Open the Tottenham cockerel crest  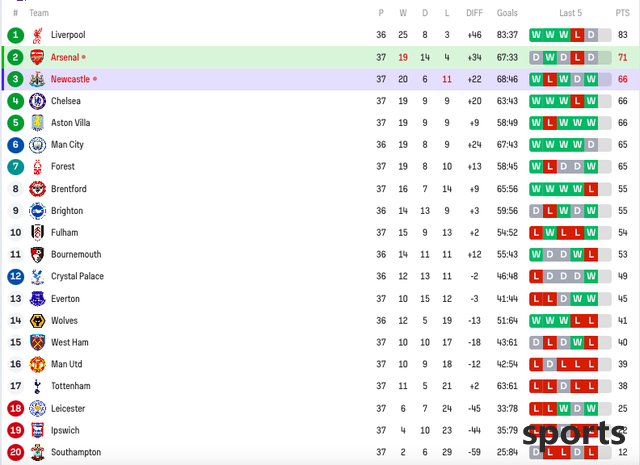37,386
